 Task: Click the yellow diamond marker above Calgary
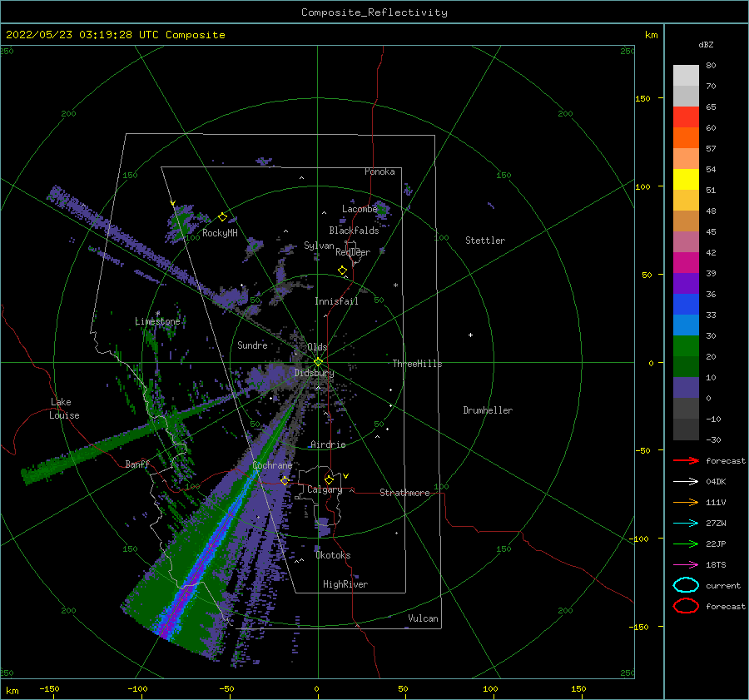[x=329, y=479]
